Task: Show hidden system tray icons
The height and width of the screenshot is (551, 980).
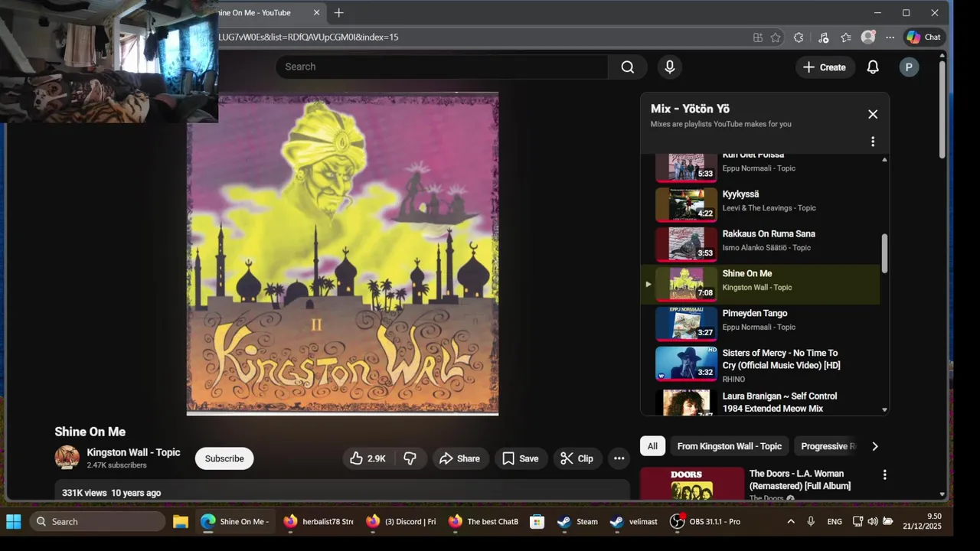Action: click(791, 522)
